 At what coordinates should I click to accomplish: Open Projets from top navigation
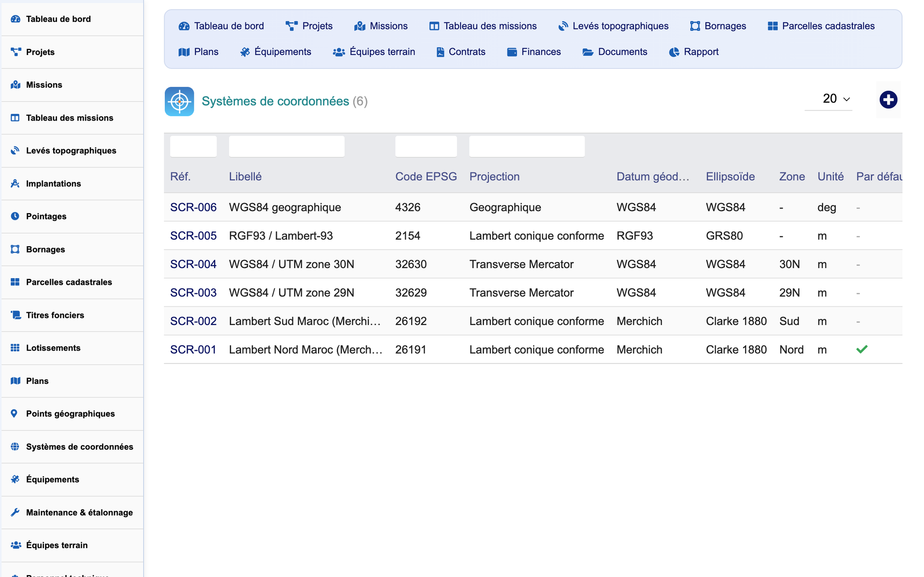coord(309,26)
